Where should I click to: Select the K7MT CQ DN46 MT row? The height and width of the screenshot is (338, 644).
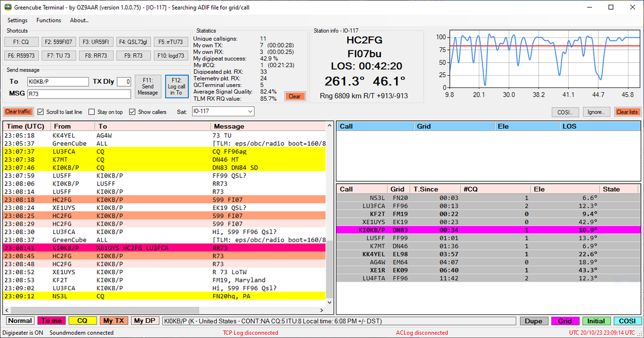[165, 159]
